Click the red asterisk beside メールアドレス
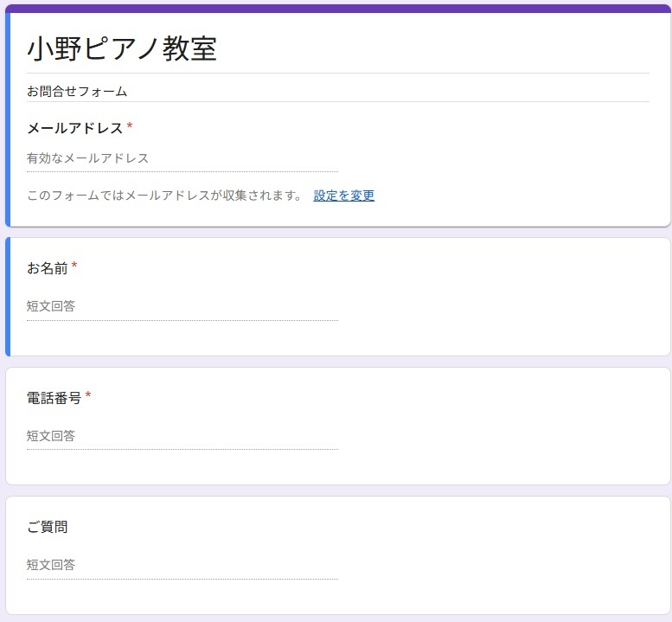Screen dimensions: 672x622 tap(130, 127)
